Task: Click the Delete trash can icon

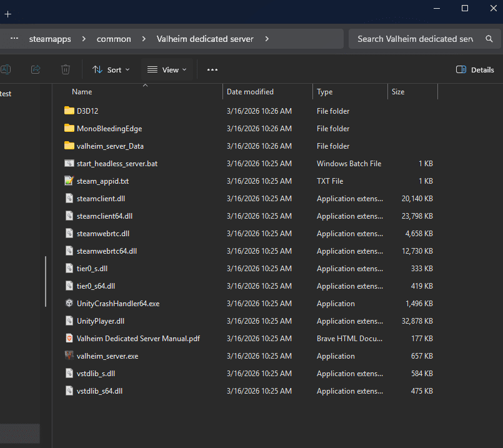Action: point(66,69)
